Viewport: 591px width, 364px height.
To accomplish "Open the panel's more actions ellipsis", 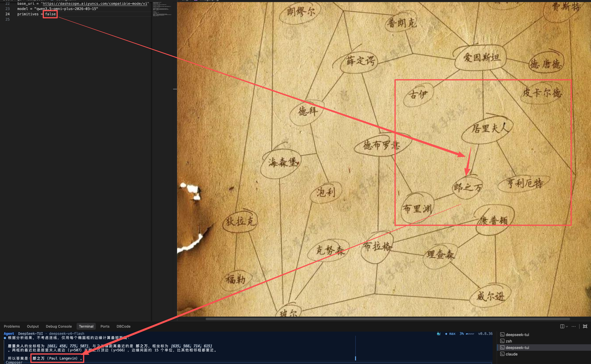I will [x=574, y=326].
